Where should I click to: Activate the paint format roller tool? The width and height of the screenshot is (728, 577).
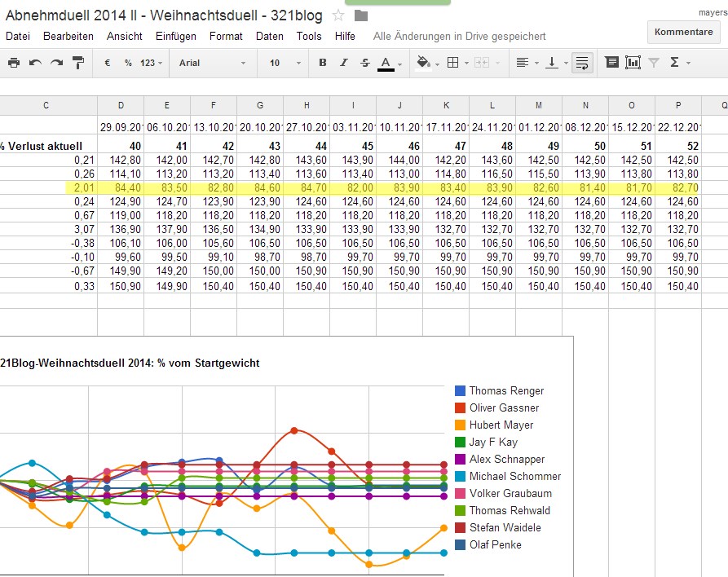[78, 63]
